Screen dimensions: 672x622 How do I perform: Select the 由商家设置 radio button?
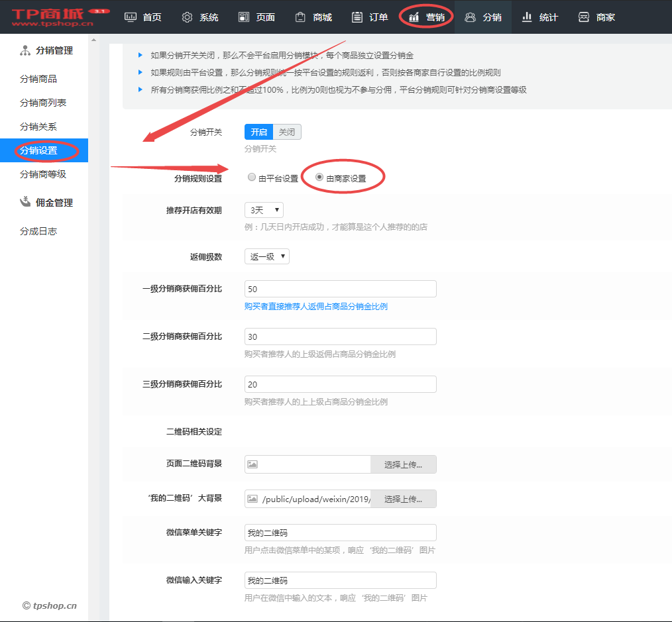(x=319, y=178)
